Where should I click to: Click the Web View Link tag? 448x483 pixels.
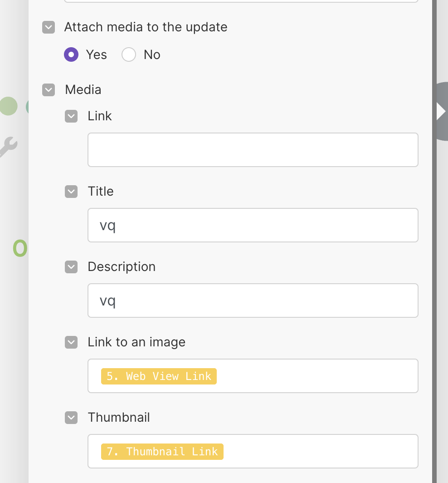[159, 376]
